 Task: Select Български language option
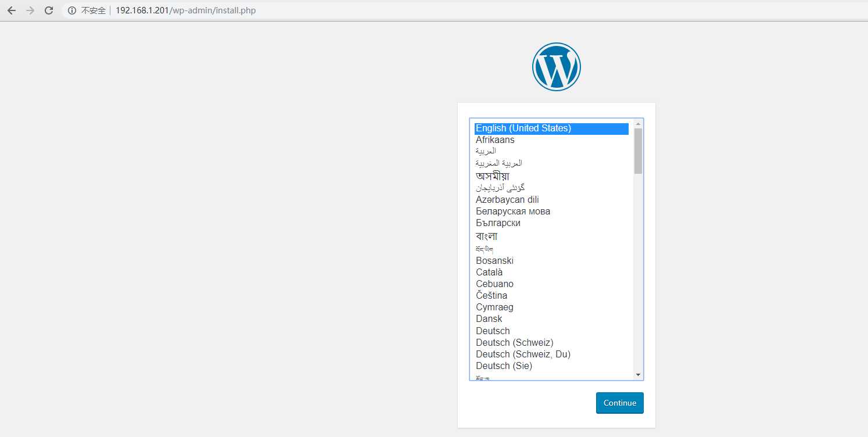551,223
